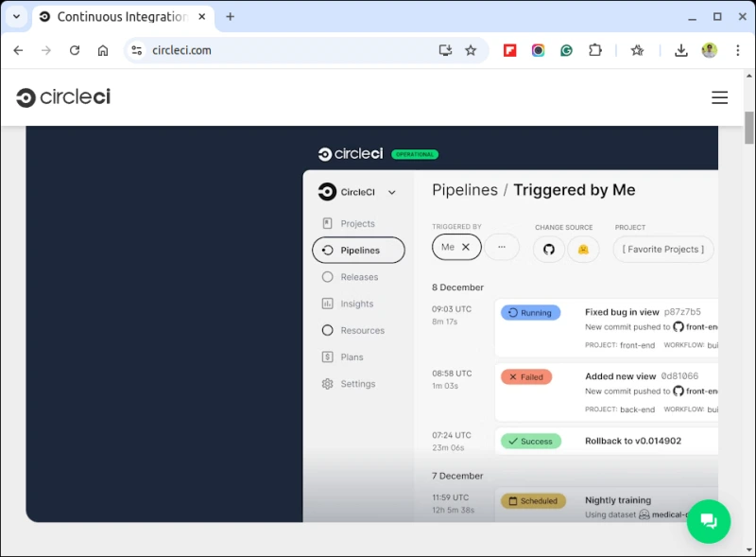Open Settings in the sidebar
756x557 pixels.
349,384
